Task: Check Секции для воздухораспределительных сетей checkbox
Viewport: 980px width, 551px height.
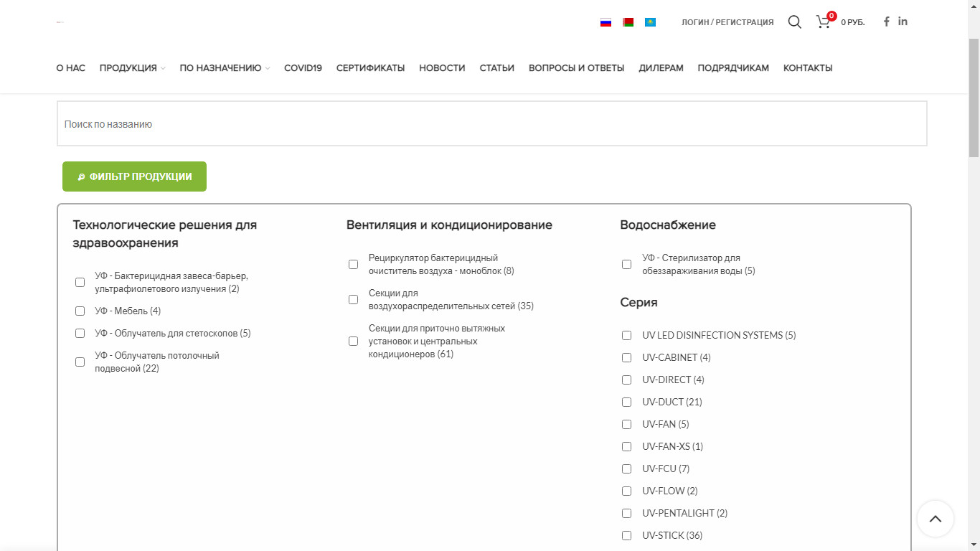Action: (x=353, y=299)
